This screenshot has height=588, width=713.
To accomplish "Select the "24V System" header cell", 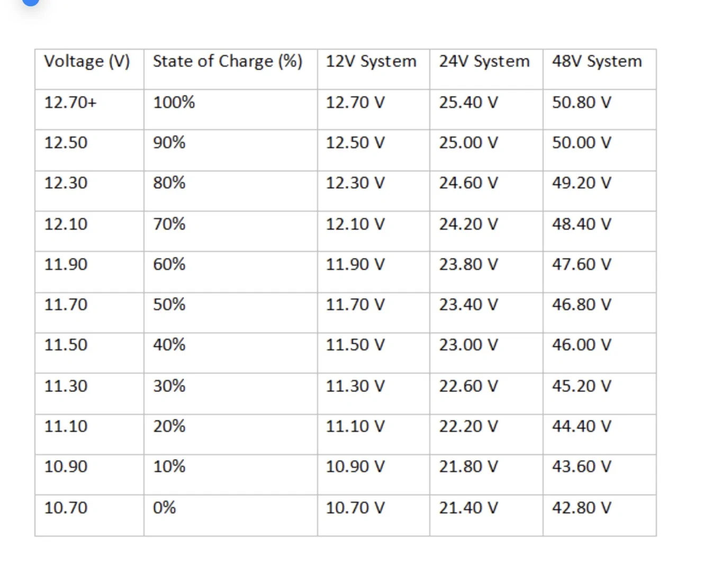I will [x=484, y=61].
